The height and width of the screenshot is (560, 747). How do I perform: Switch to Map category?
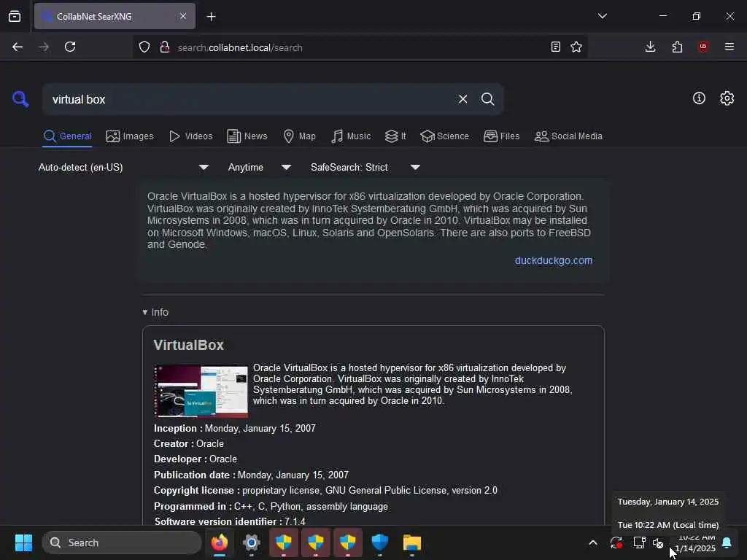tap(300, 136)
